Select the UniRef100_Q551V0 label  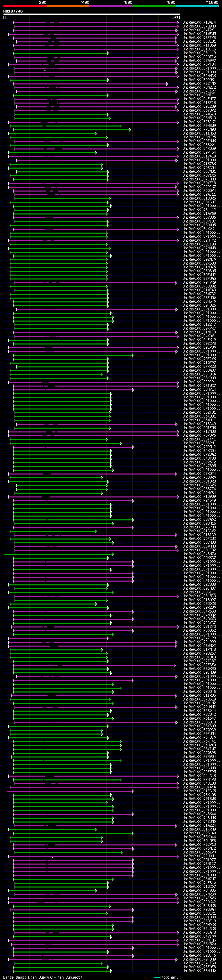(199, 852)
